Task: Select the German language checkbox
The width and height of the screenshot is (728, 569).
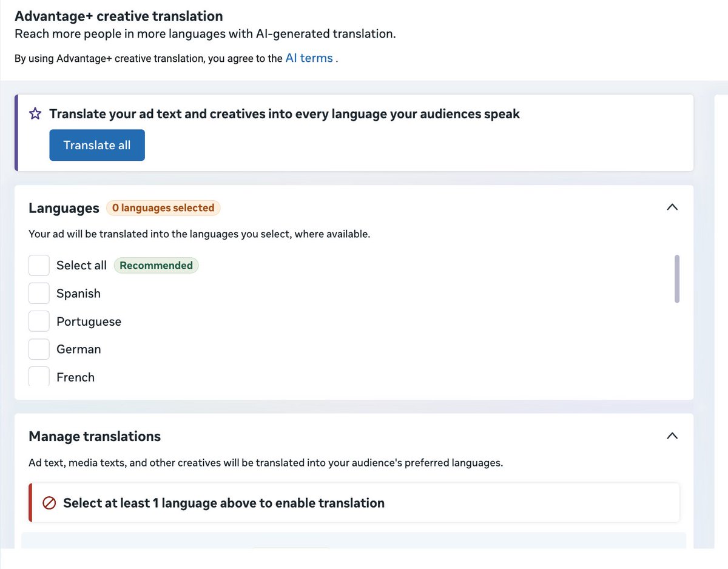Action: pos(39,349)
